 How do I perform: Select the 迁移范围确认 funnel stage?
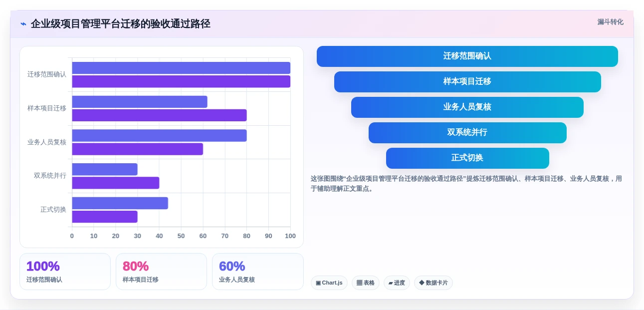(467, 56)
